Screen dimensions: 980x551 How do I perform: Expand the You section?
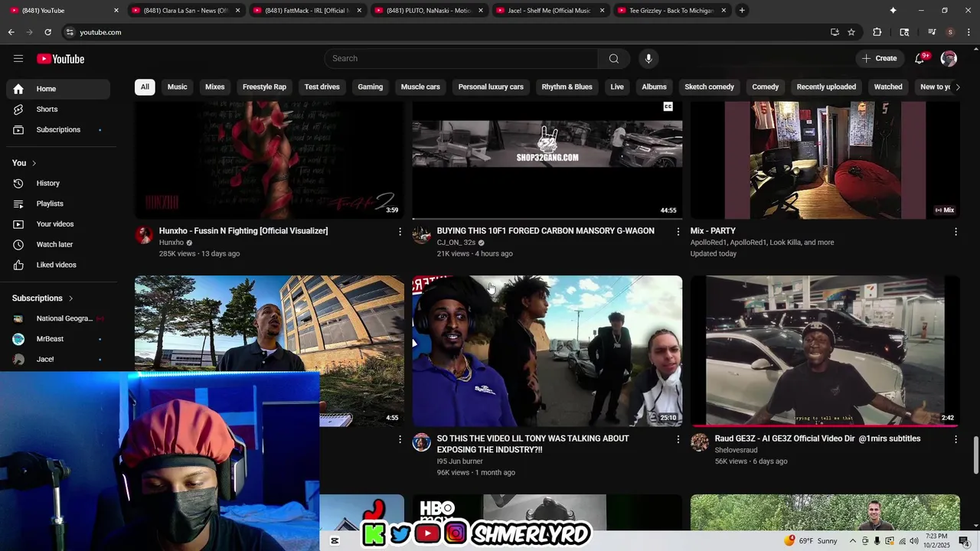click(x=24, y=163)
